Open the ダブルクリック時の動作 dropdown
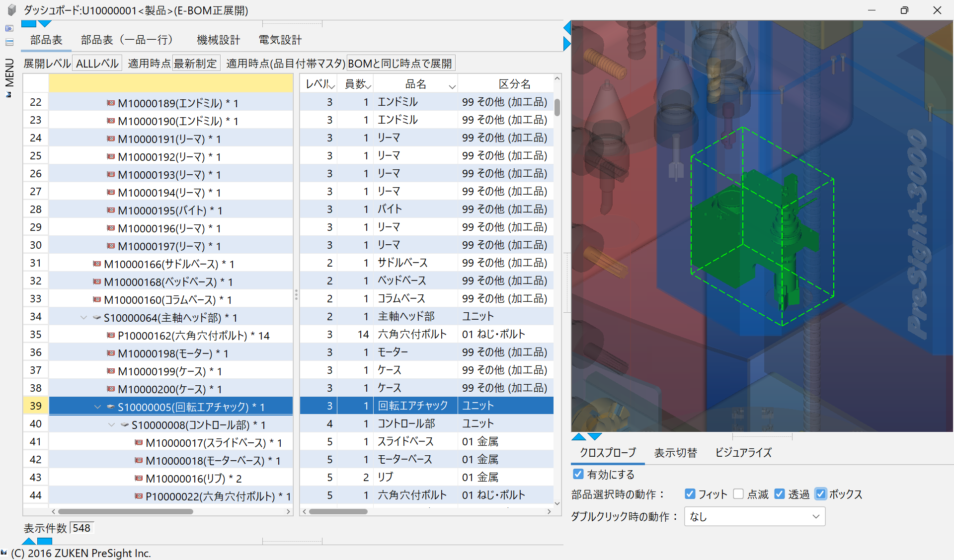The image size is (954, 560). [x=755, y=516]
